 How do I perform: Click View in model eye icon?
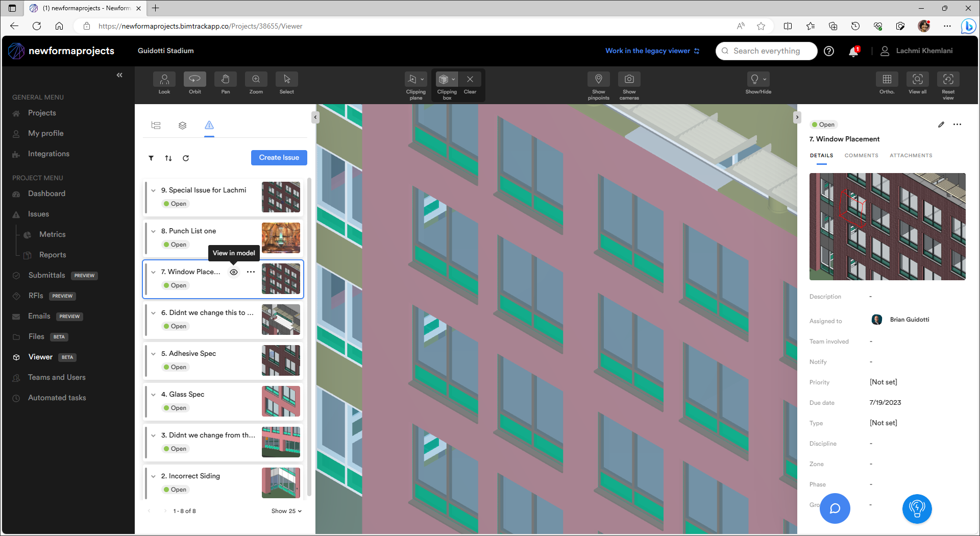[x=234, y=272]
